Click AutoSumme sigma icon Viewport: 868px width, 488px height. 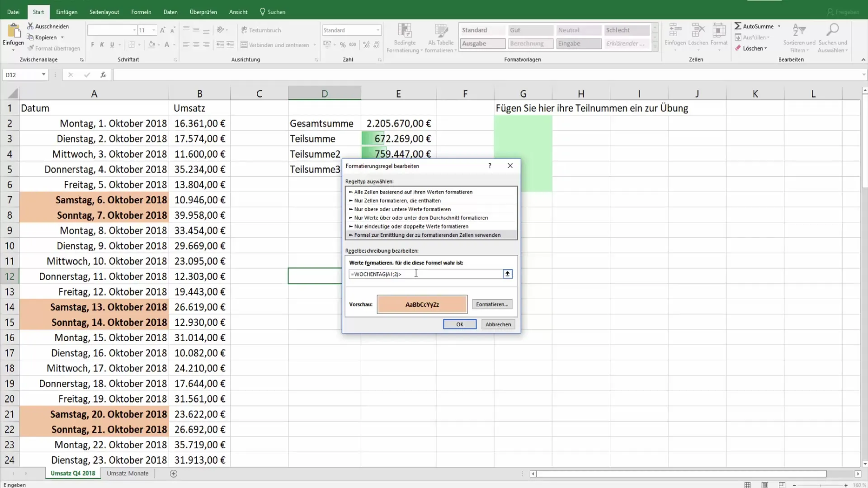coord(738,26)
